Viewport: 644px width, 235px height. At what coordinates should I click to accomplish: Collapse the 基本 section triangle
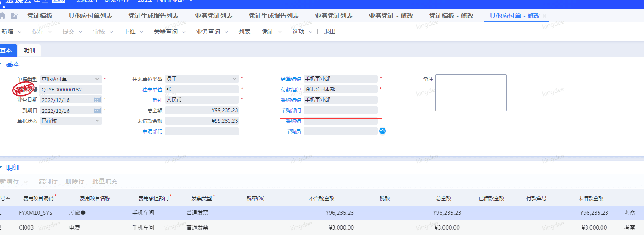pyautogui.click(x=1, y=64)
